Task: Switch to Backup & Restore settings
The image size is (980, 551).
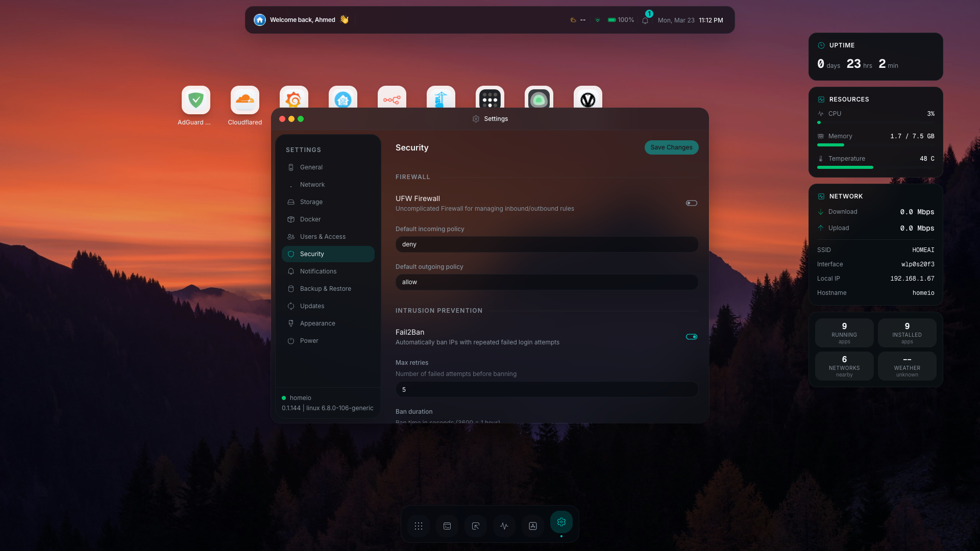Action: 325,288
